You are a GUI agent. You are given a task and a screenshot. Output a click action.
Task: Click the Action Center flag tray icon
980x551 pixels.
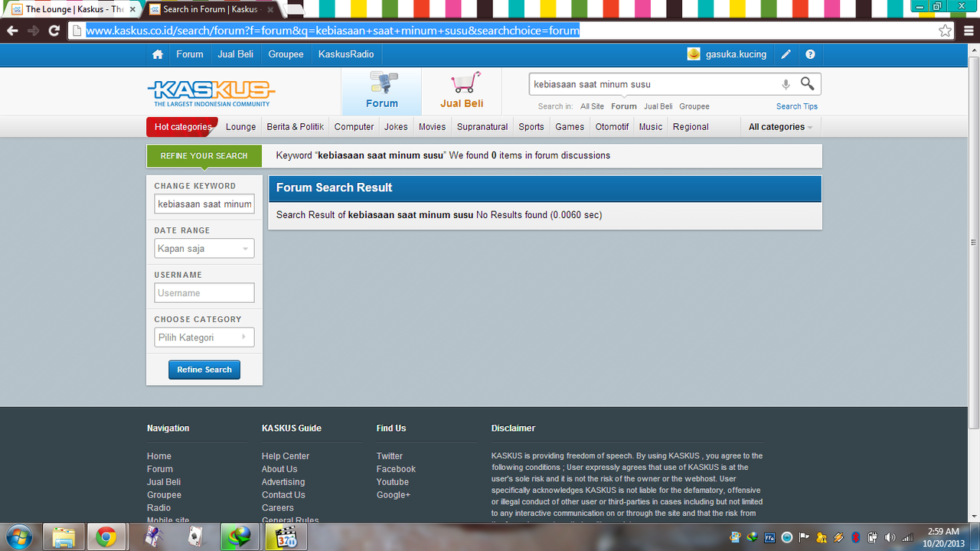[x=805, y=537]
